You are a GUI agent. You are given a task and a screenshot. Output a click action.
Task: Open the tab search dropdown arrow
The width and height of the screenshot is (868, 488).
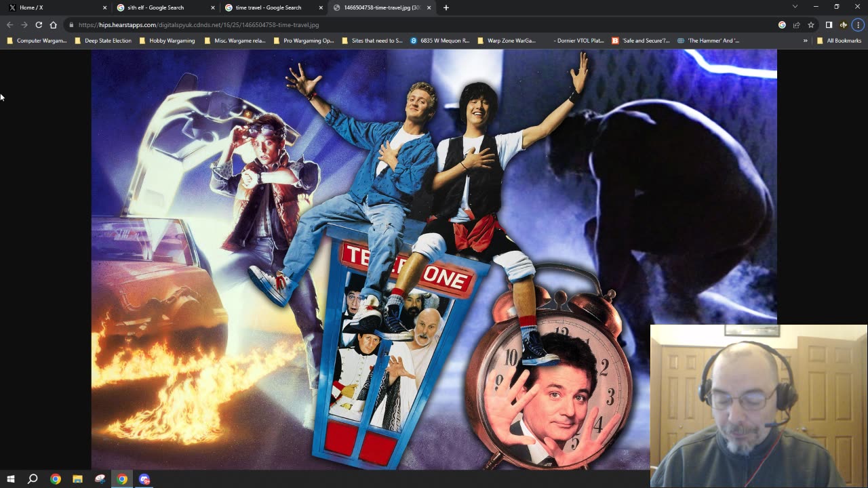(795, 7)
